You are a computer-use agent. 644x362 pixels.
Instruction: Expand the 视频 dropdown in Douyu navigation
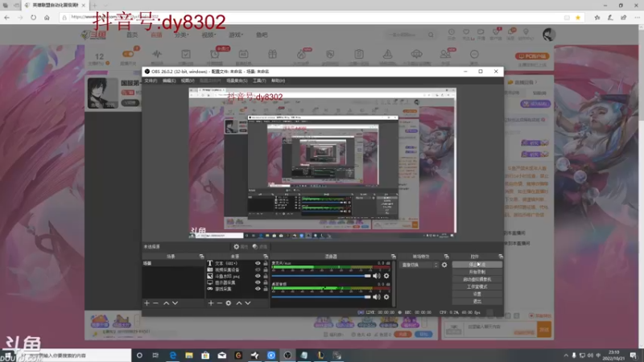pyautogui.click(x=208, y=35)
